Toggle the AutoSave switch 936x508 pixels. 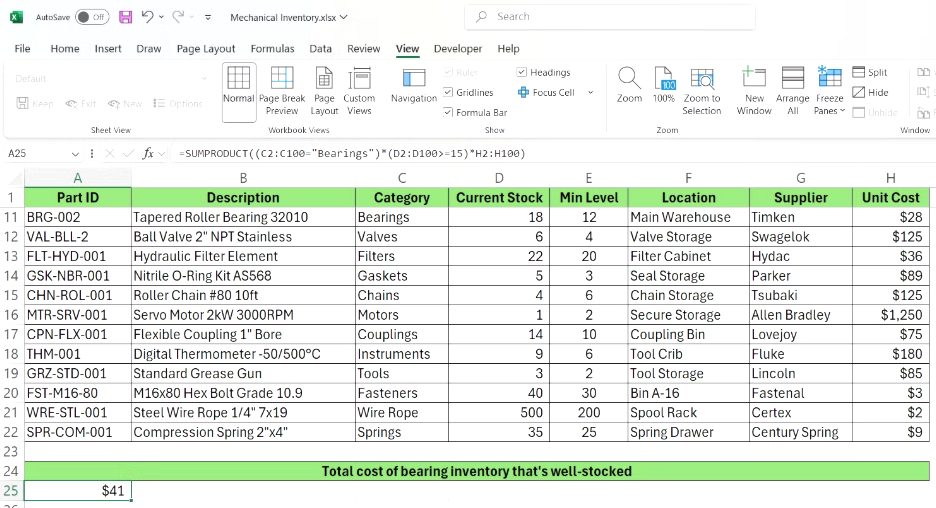point(92,17)
